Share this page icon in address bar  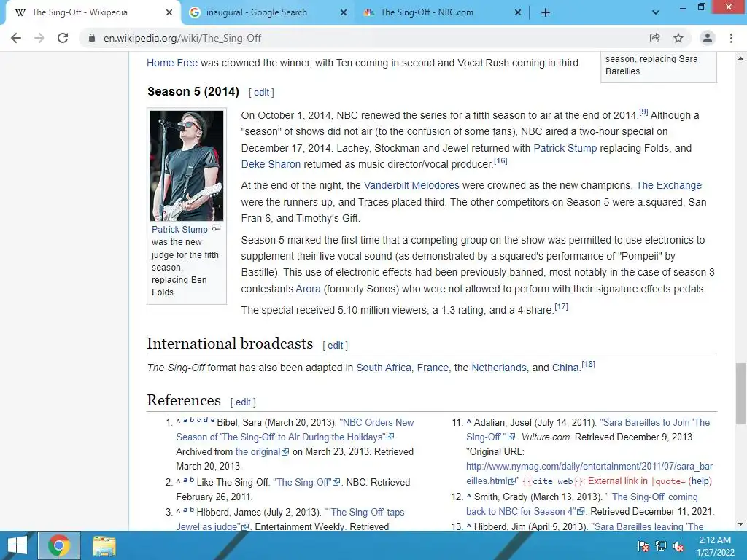pyautogui.click(x=654, y=38)
